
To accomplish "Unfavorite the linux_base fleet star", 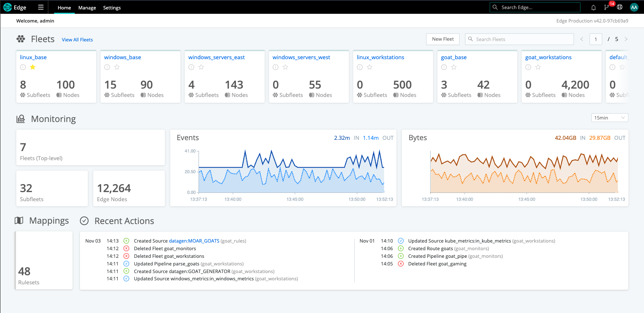I will coord(33,67).
